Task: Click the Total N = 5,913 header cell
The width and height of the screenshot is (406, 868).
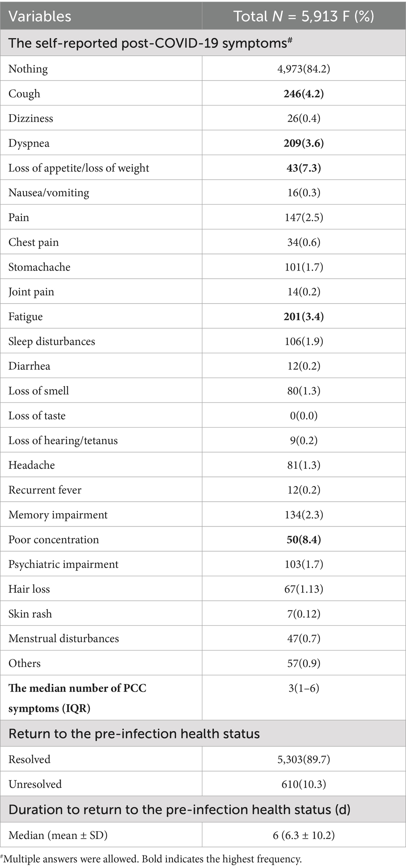Action: point(303,16)
